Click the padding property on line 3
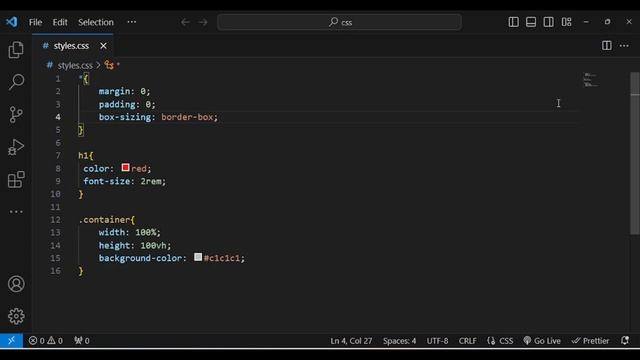Screen dimensions: 640x360 click(x=117, y=104)
